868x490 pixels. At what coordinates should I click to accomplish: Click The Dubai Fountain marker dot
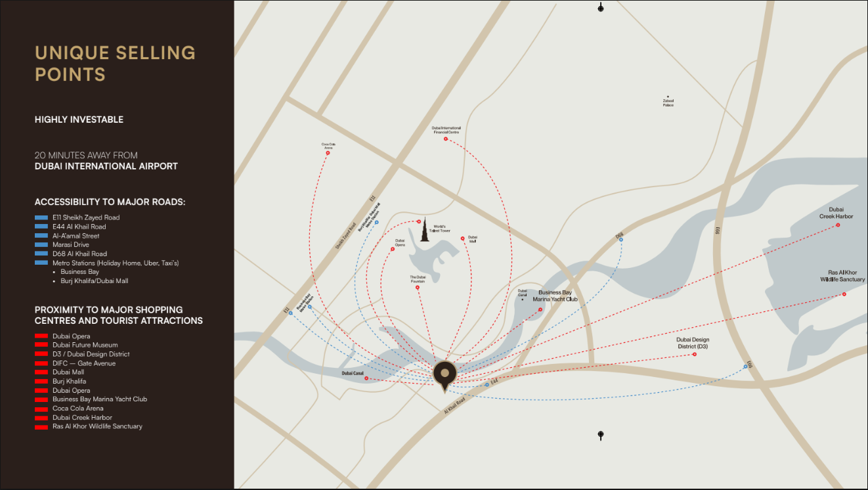point(418,287)
